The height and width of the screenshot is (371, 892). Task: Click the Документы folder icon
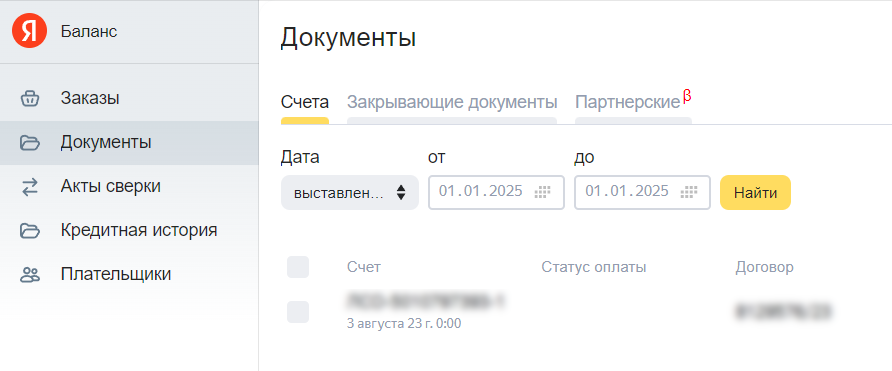[x=30, y=143]
